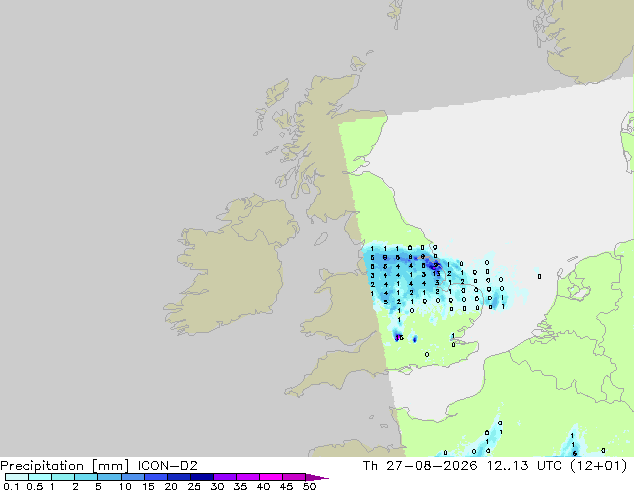Select the 25–30 mm dark blue swatch

[202, 477]
